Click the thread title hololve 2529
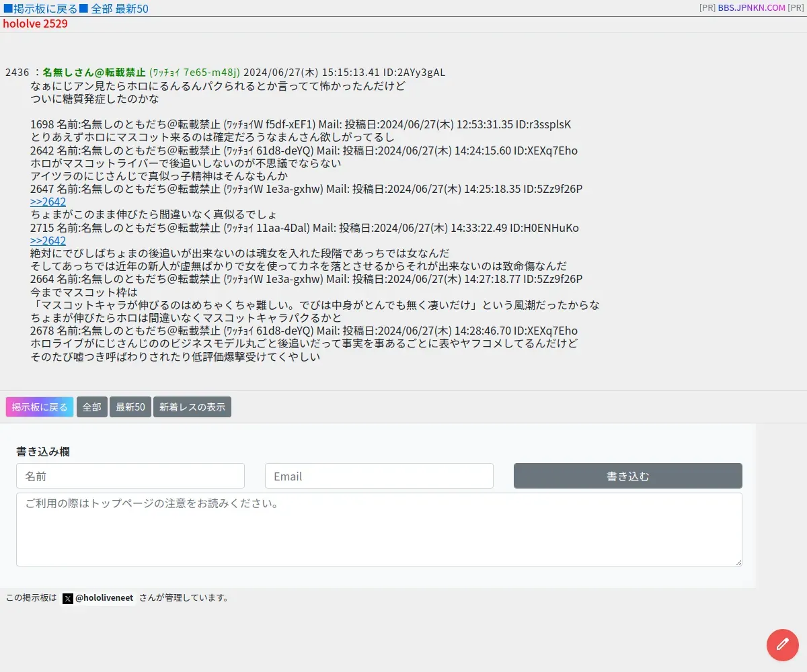This screenshot has height=672, width=807. click(x=35, y=24)
